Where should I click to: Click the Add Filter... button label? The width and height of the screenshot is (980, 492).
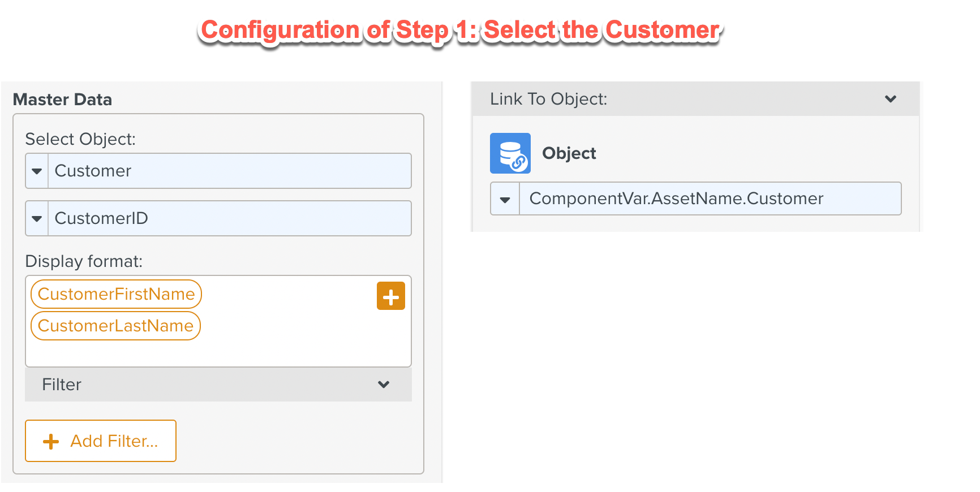114,441
